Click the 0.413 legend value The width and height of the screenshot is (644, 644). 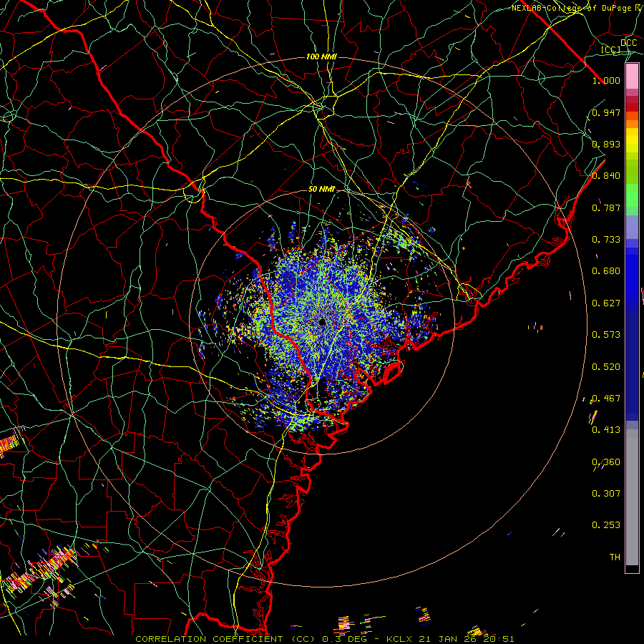coord(606,430)
